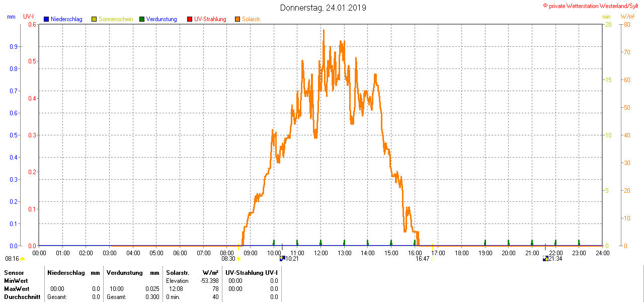Viewport: 644px width, 302px height.
Task: Click the MinWert row label
Action: (16, 281)
